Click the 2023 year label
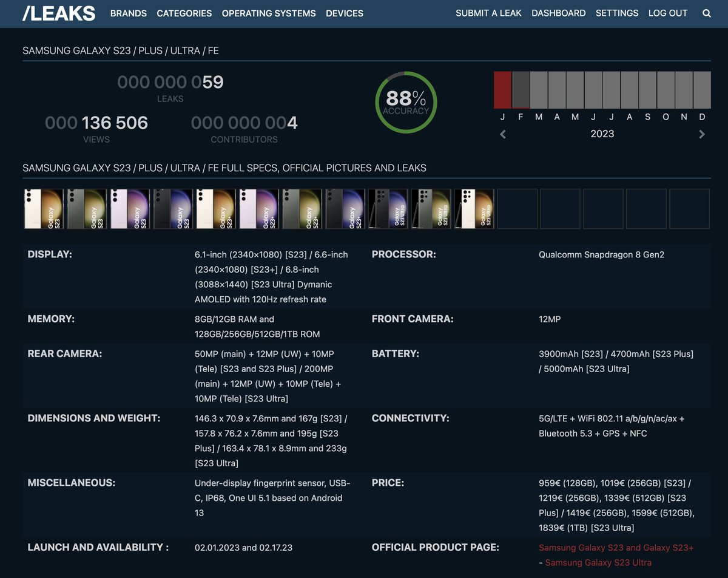The width and height of the screenshot is (728, 578). 602,134
